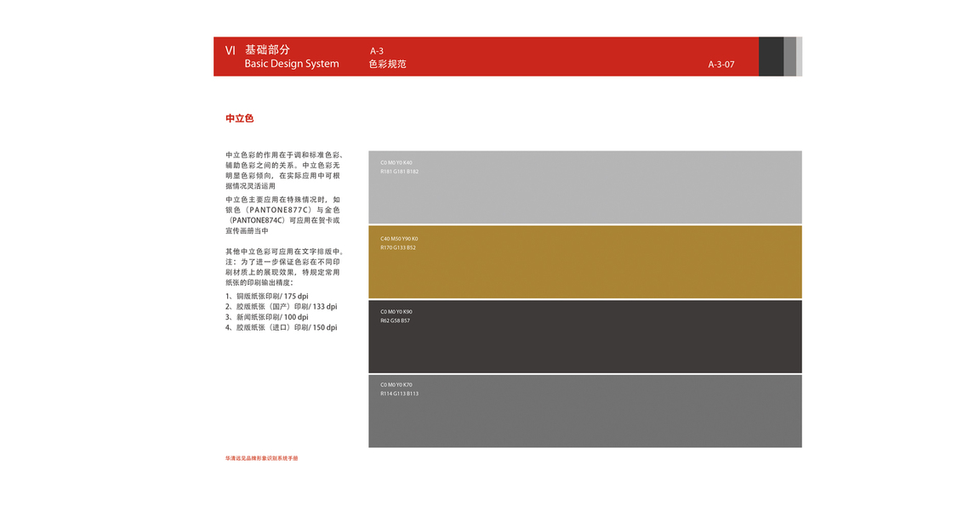980x510 pixels.
Task: Pick the dark K90 charcoal swatch
Action: pos(585,337)
